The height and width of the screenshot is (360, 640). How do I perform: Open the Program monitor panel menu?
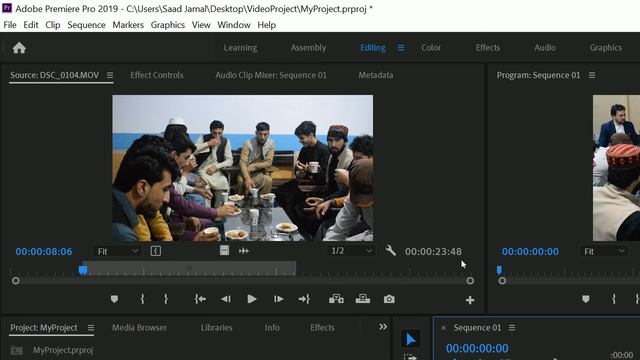[592, 75]
